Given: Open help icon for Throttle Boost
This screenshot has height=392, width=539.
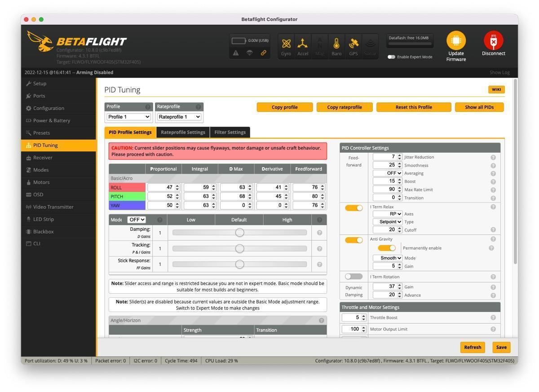Looking at the screenshot, I should (x=493, y=318).
